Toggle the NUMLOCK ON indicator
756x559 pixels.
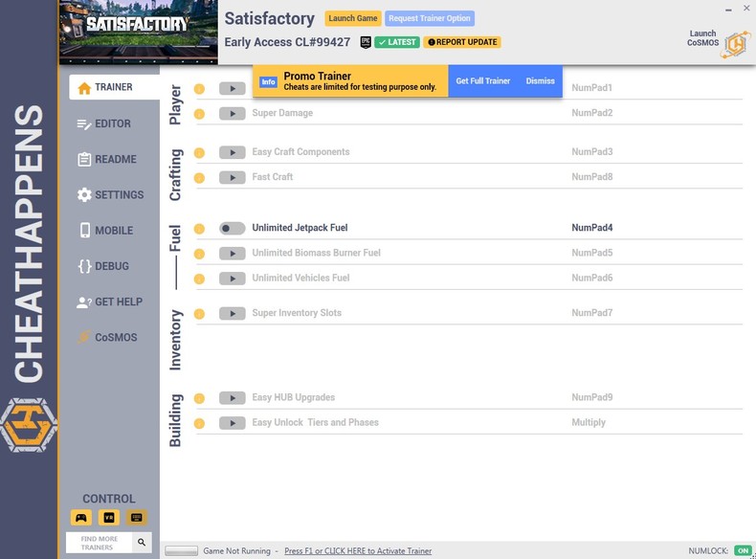coord(743,550)
